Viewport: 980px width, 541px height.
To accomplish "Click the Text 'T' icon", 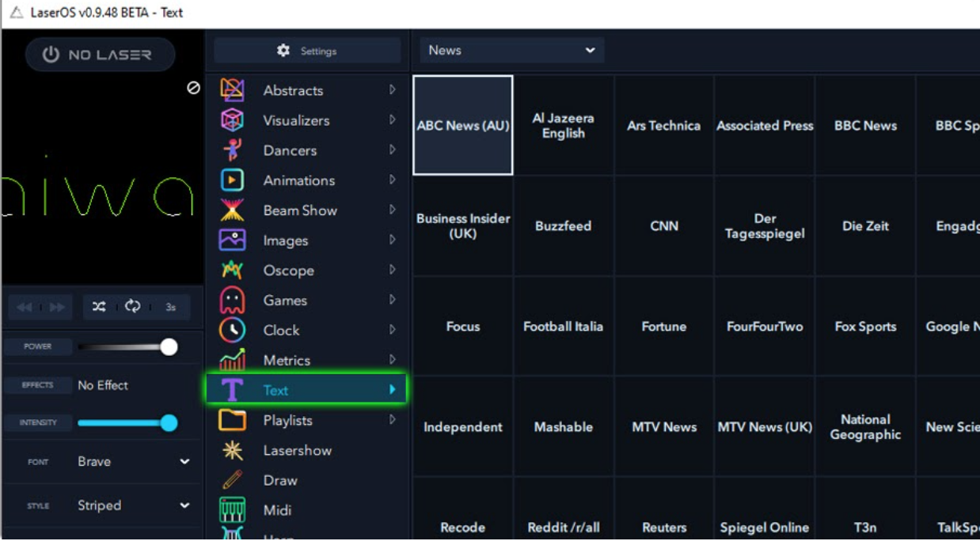I will (x=232, y=390).
